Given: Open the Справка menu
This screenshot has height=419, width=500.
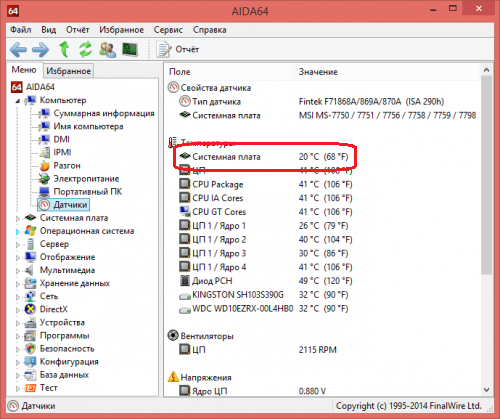Looking at the screenshot, I should point(210,30).
